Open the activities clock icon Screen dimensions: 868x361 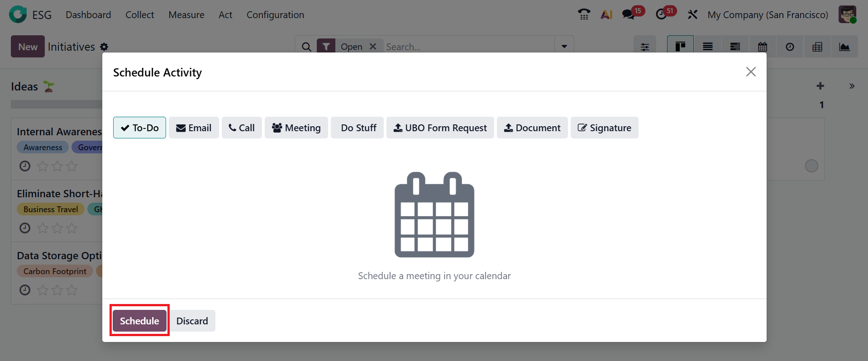(661, 14)
